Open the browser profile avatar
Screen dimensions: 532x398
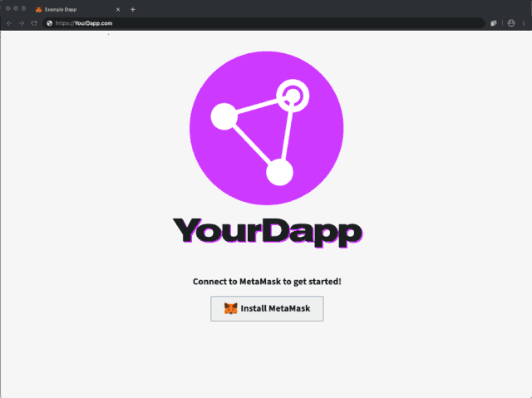click(x=511, y=23)
